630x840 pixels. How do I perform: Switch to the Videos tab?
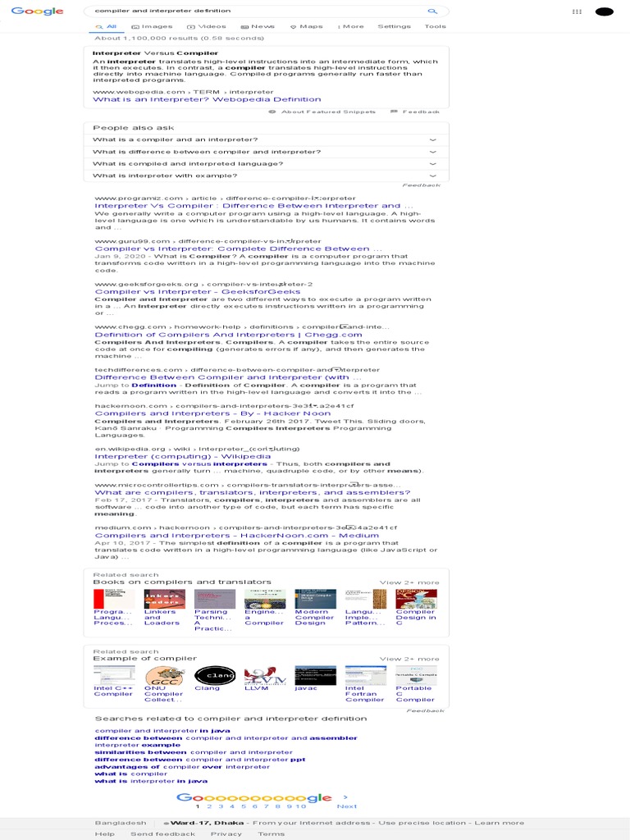[x=206, y=26]
